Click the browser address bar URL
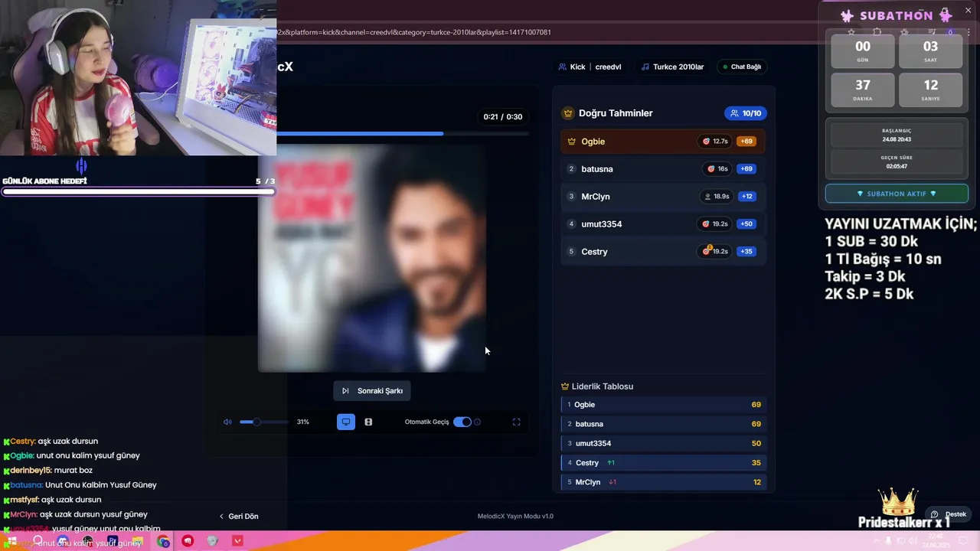Viewport: 980px width, 551px height. (413, 32)
